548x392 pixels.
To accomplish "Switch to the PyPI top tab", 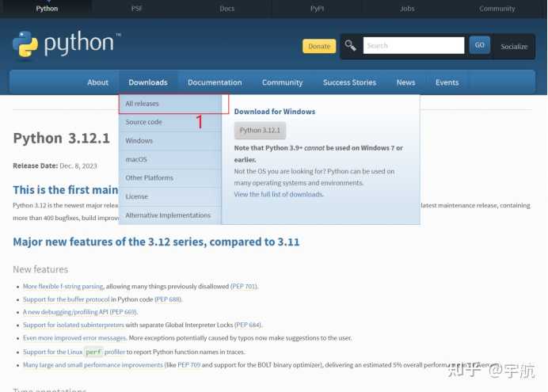I will tap(317, 9).
